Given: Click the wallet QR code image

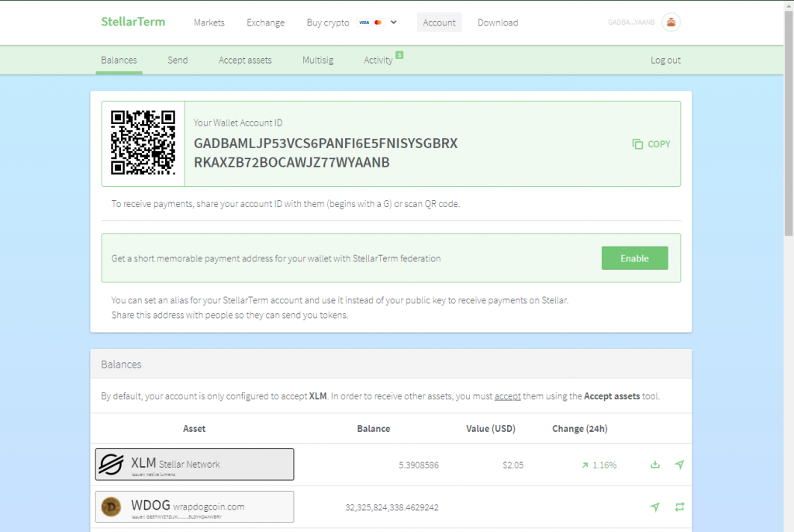Looking at the screenshot, I should [x=143, y=143].
